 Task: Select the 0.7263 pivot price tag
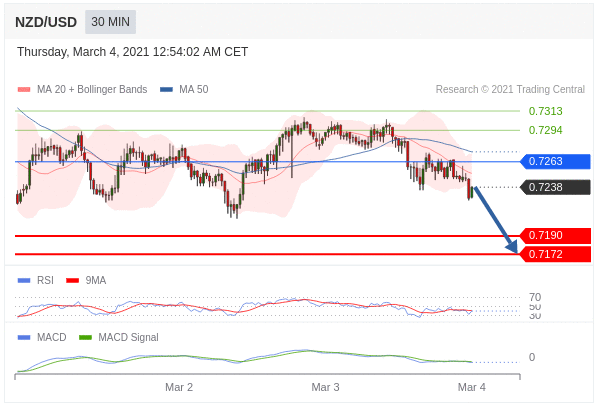click(x=555, y=161)
